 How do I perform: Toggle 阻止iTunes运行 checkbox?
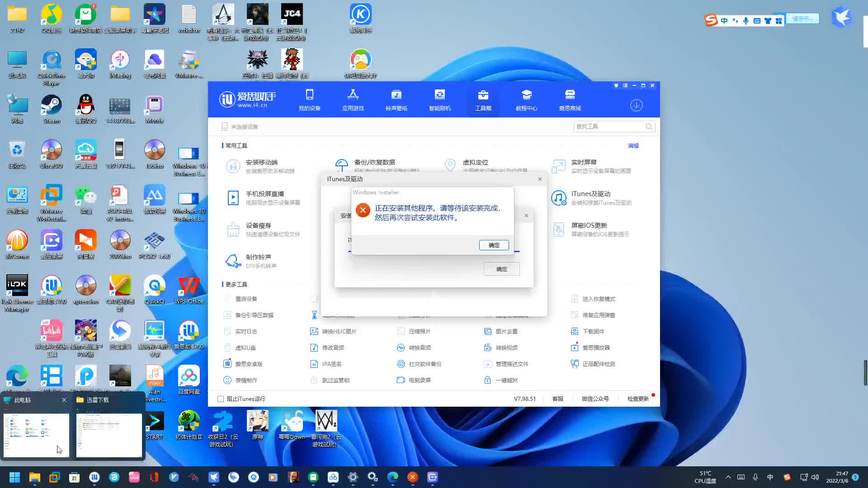[220, 399]
